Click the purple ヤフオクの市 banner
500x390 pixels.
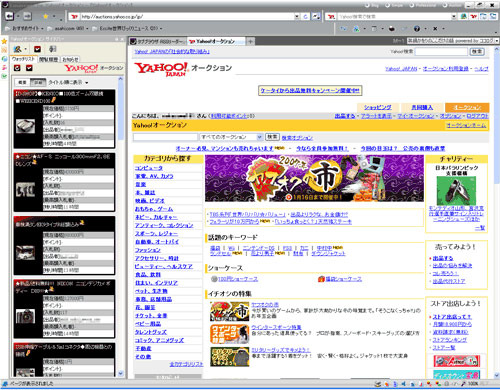(314, 178)
